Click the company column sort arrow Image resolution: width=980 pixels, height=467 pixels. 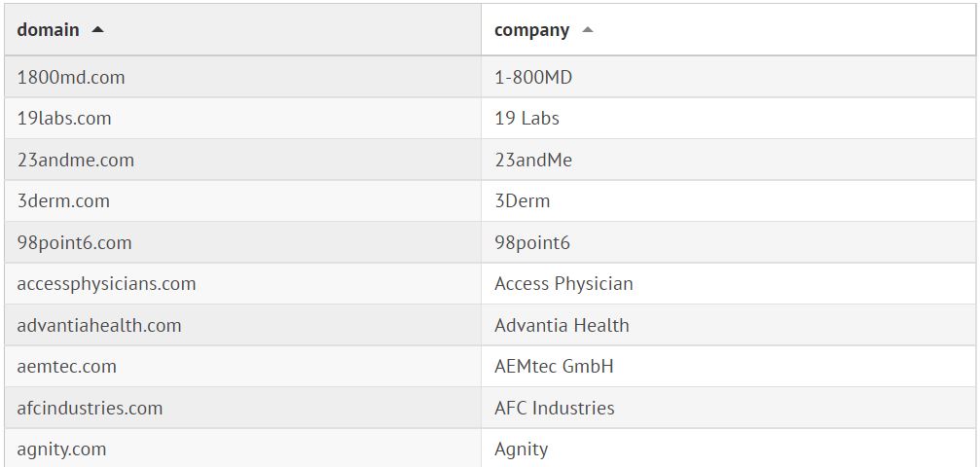[x=587, y=30]
